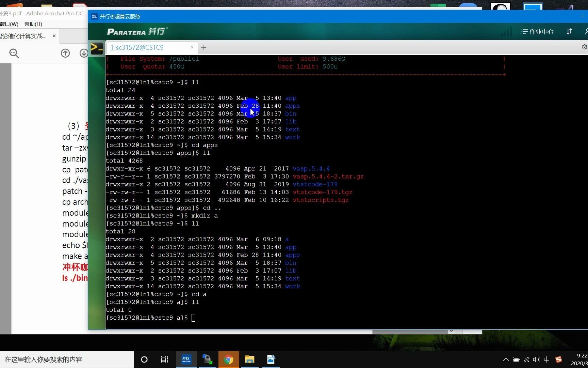
Task: Open volume control in system tray
Action: (536, 359)
